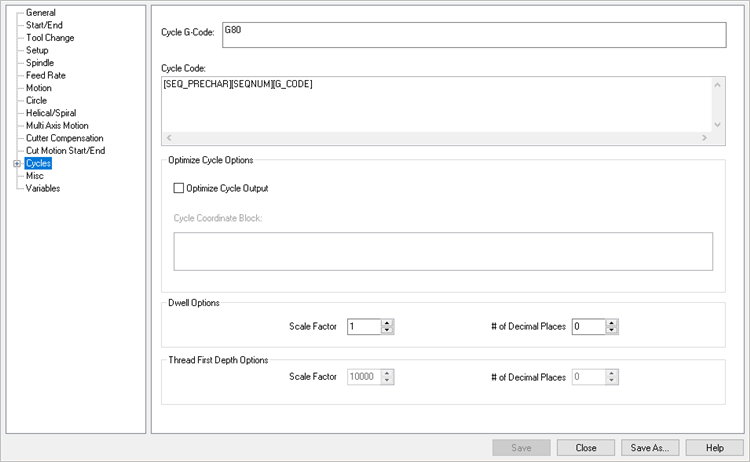750x462 pixels.
Task: Increase the Dwell Options Scale Factor value
Action: [387, 323]
